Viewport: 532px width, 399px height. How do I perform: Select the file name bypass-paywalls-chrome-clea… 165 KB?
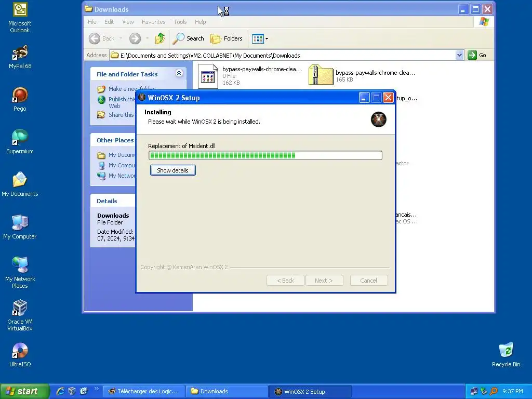pyautogui.click(x=375, y=73)
